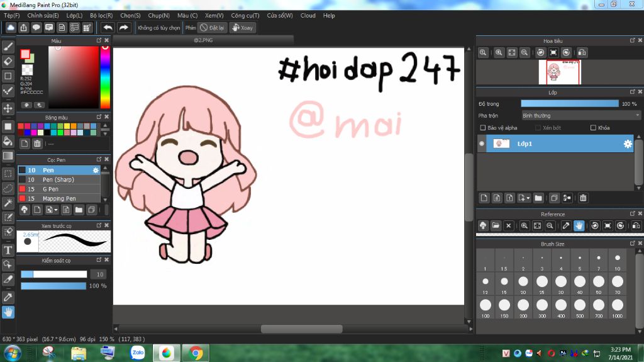
Task: Select the Gradient tool
Action: pyautogui.click(x=8, y=156)
